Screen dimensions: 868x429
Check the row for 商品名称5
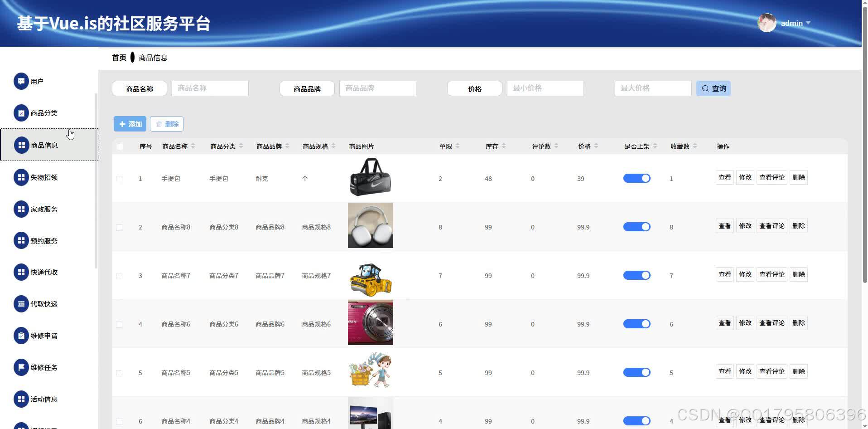(x=120, y=373)
